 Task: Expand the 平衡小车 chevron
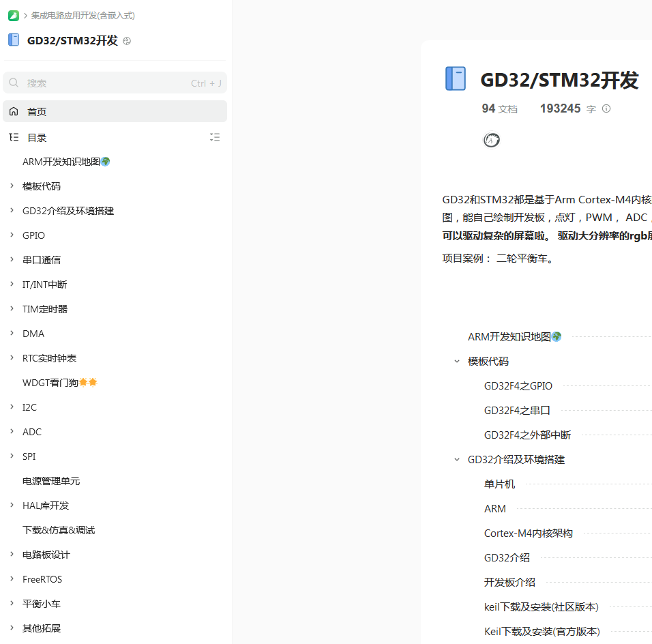coord(12,603)
